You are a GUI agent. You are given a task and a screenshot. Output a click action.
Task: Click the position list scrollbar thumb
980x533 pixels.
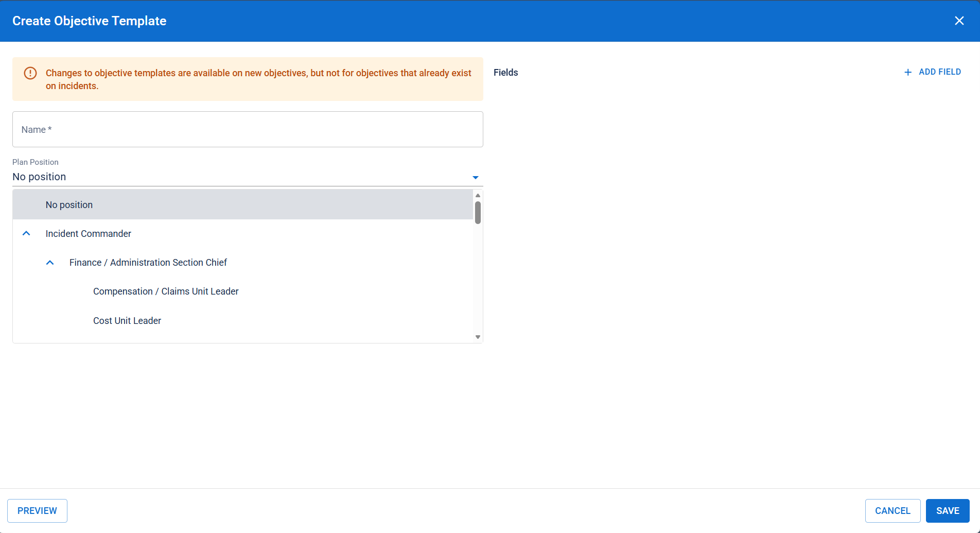pos(478,213)
